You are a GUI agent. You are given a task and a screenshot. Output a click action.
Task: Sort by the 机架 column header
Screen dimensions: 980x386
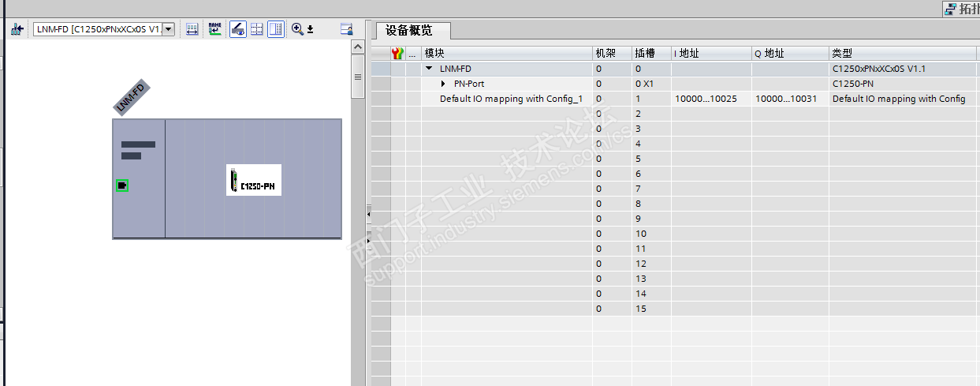612,53
